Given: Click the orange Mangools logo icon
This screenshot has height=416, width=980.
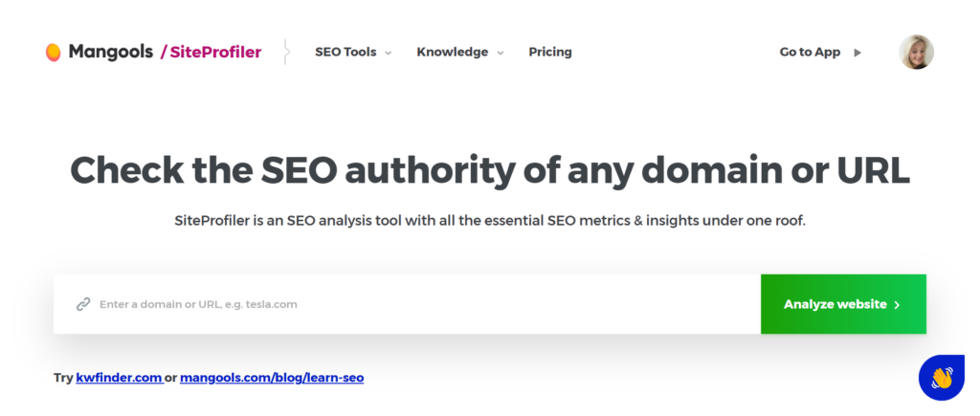Looking at the screenshot, I should tap(54, 53).
